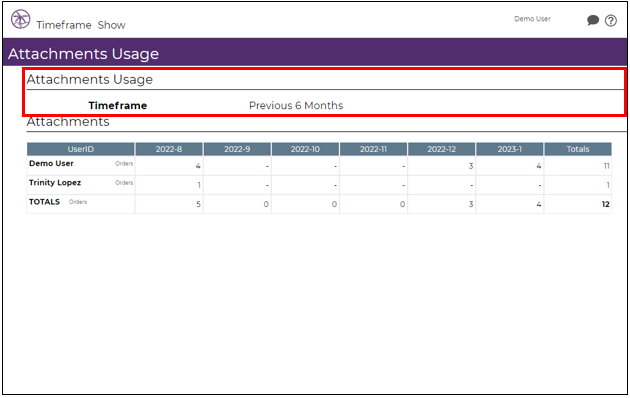Open the Show menu
Image resolution: width=630 pixels, height=398 pixels.
click(x=111, y=25)
